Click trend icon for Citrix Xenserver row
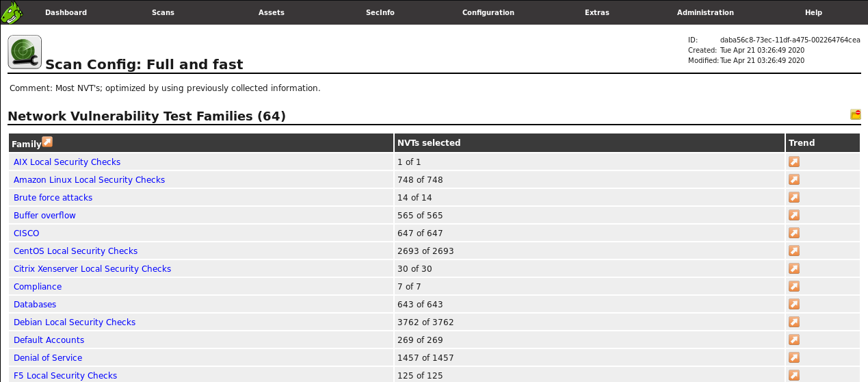 (794, 268)
